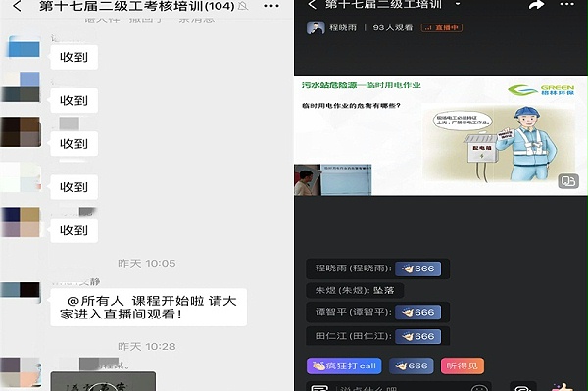The height and width of the screenshot is (391, 588).
Task: Tap 朱煜's comment 坠落
Action: pyautogui.click(x=355, y=290)
